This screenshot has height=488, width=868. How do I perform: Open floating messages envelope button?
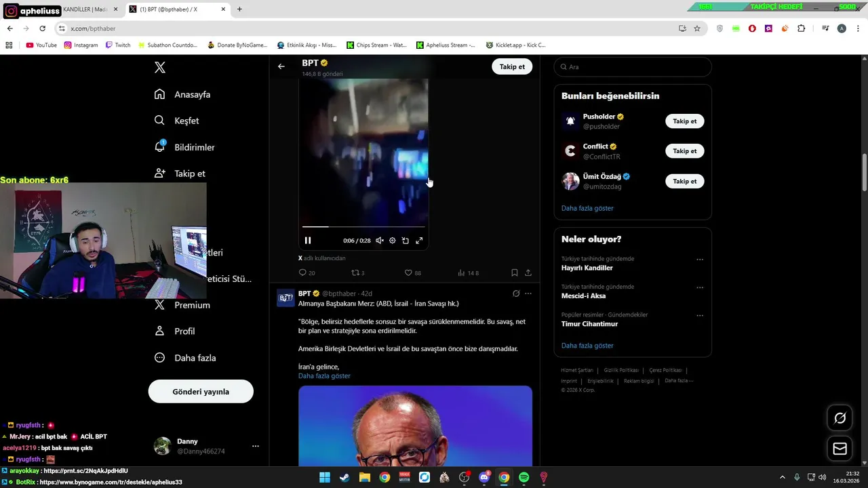pyautogui.click(x=840, y=449)
